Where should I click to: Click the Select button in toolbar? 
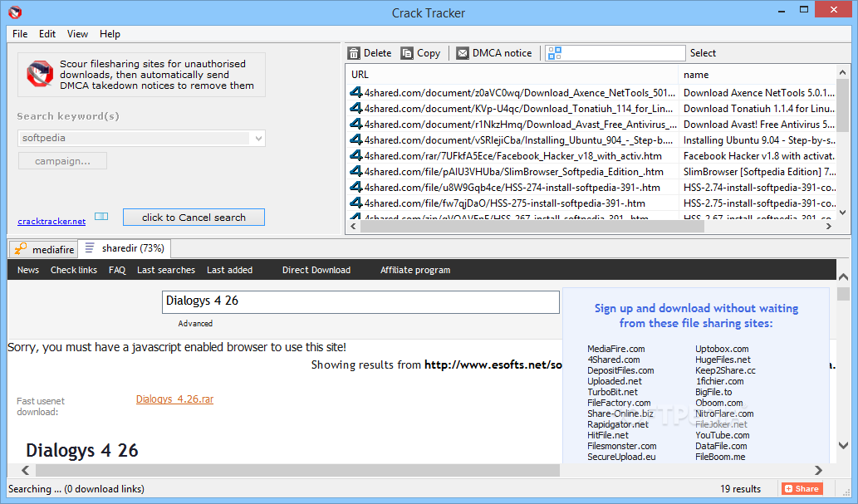tap(703, 53)
